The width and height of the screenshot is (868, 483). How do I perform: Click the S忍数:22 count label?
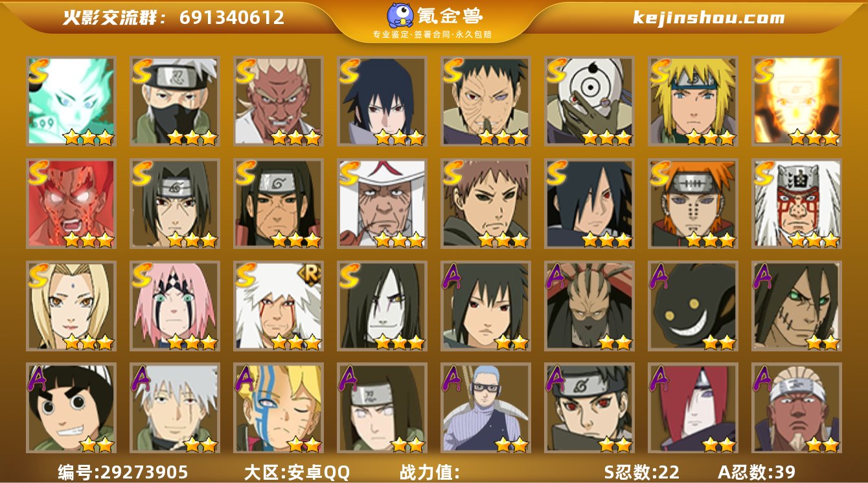(x=643, y=472)
